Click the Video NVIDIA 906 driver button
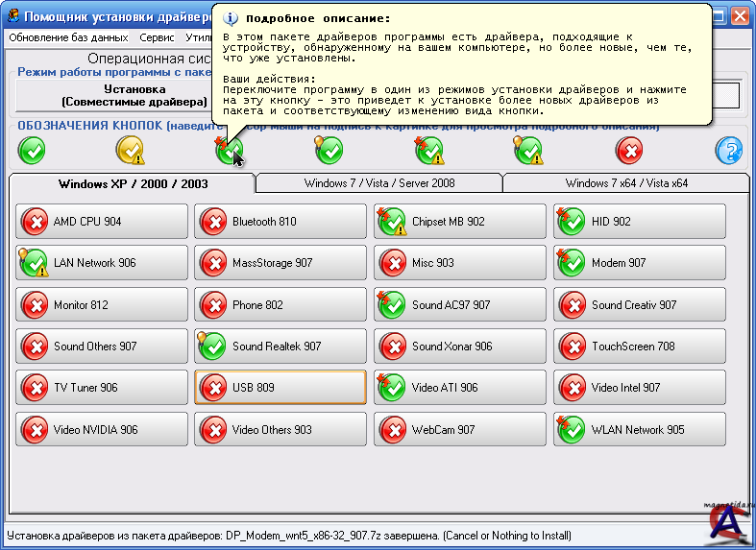This screenshot has width=756, height=550. click(102, 430)
